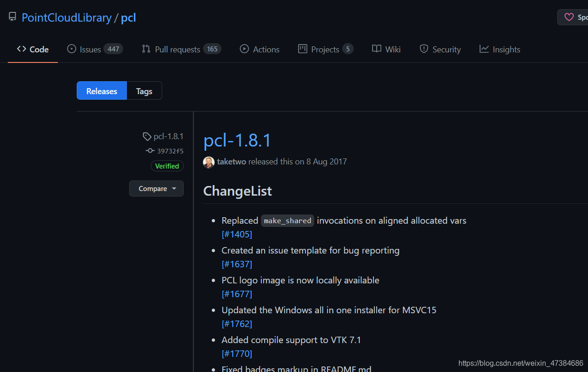
Task: Select the code brackets icon on Code tab
Action: [x=21, y=49]
